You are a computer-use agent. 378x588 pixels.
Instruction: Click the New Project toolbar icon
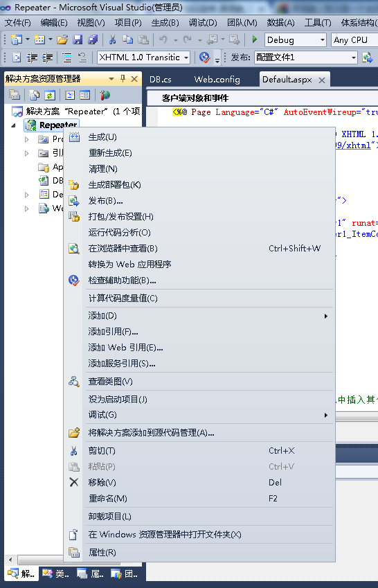(16, 39)
